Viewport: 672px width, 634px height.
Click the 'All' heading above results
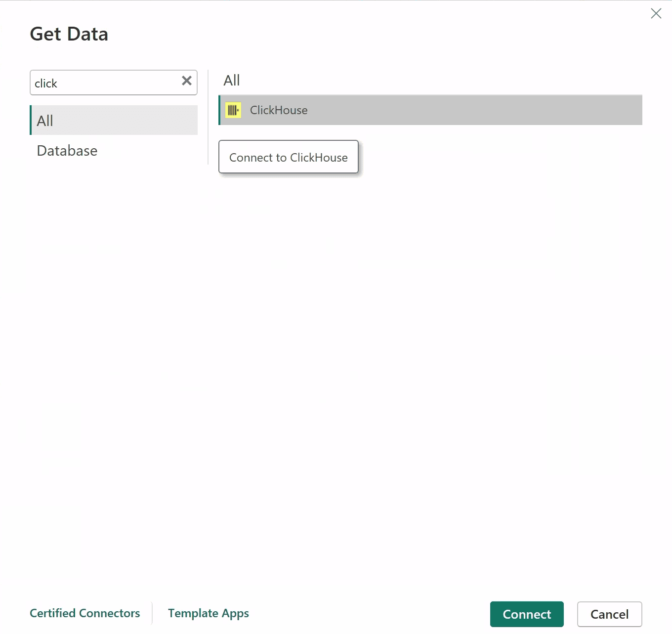pyautogui.click(x=232, y=80)
